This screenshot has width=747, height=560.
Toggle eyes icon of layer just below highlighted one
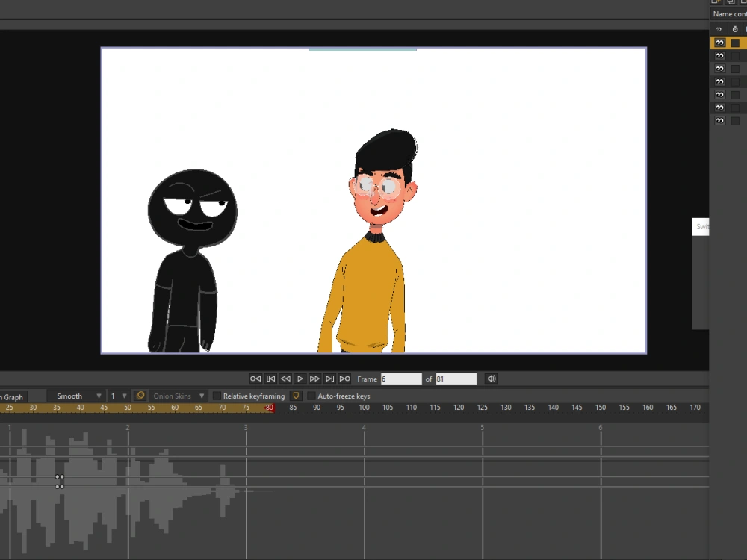pos(719,56)
